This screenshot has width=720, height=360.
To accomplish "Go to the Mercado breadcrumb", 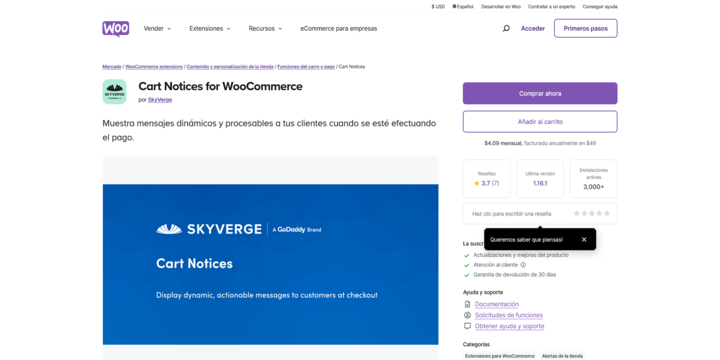I will [112, 67].
